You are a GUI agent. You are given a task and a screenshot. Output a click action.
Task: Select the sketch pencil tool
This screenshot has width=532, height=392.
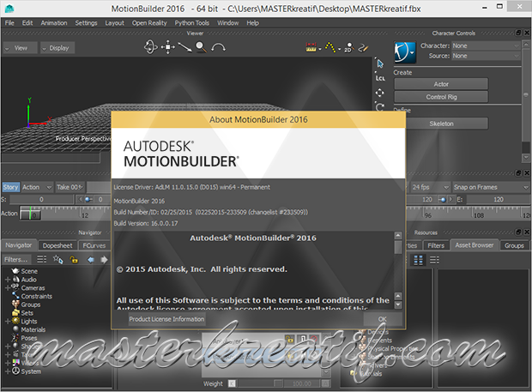pos(363,47)
